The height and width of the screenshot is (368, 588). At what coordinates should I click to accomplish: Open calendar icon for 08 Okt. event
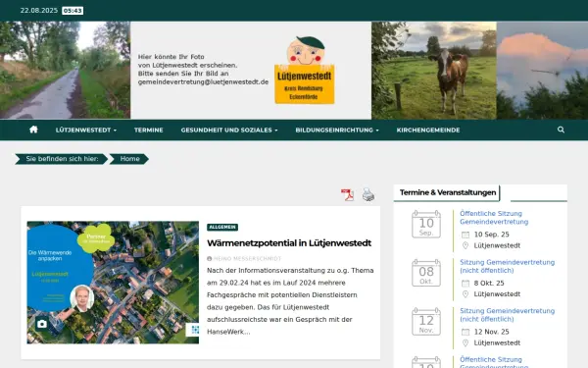click(426, 273)
